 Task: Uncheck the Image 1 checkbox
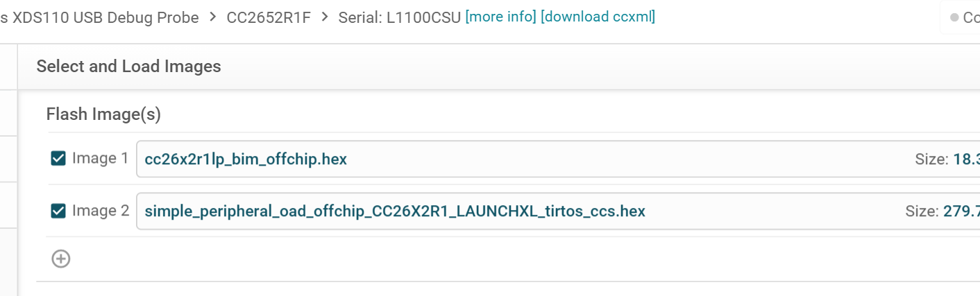tap(58, 159)
